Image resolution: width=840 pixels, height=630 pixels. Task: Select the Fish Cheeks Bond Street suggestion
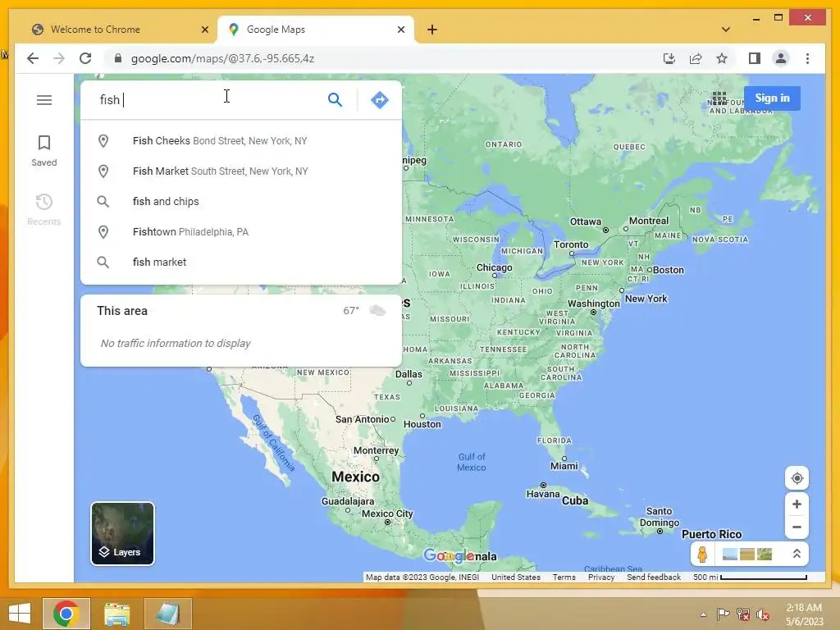pos(241,141)
